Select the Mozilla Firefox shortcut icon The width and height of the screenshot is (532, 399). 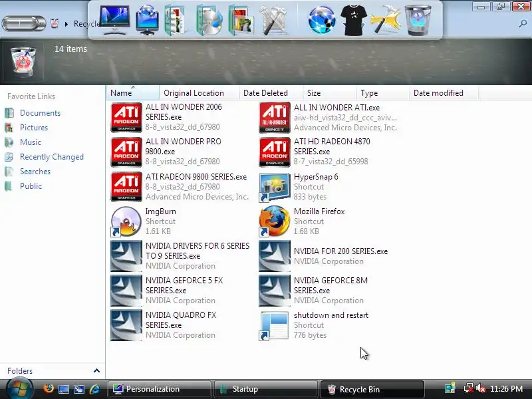275,221
